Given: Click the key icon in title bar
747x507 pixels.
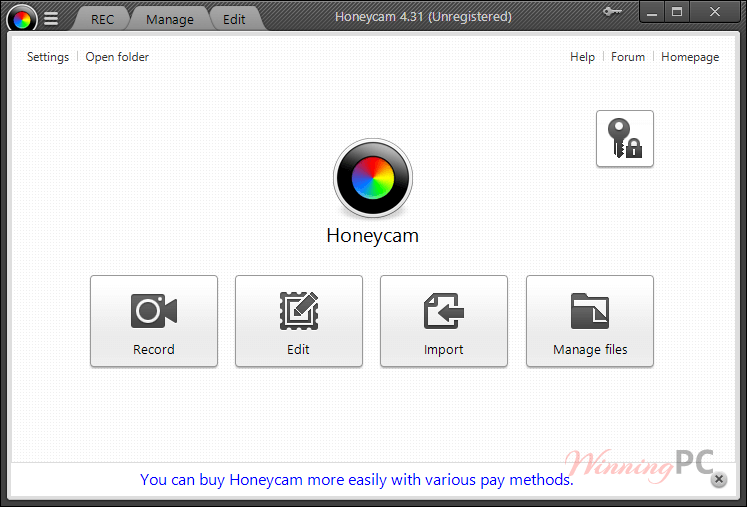Looking at the screenshot, I should point(612,11).
